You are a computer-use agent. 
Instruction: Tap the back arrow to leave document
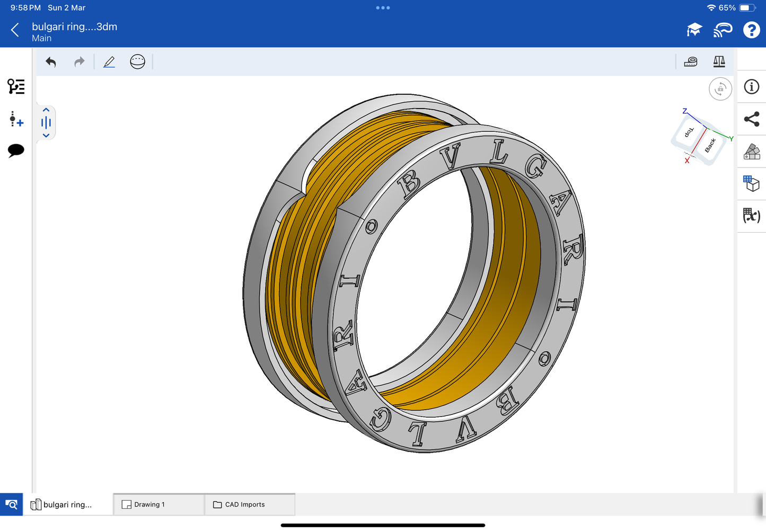[15, 30]
